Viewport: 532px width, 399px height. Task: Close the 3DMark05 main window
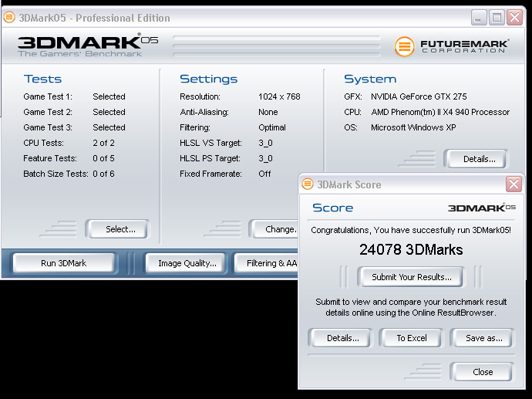(515, 17)
